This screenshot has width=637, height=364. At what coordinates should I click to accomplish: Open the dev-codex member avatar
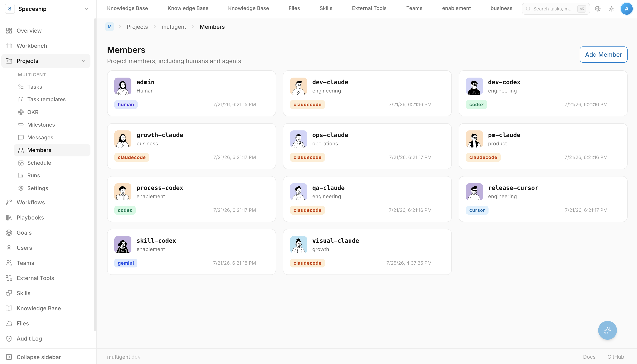click(x=474, y=86)
